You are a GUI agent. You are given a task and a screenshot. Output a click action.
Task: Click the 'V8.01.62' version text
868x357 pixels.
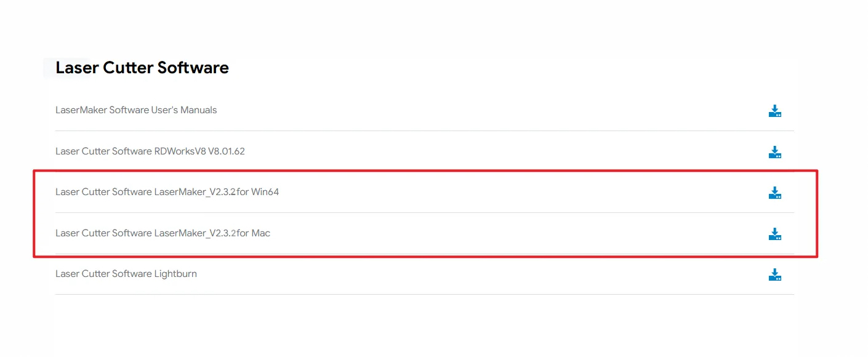(225, 151)
